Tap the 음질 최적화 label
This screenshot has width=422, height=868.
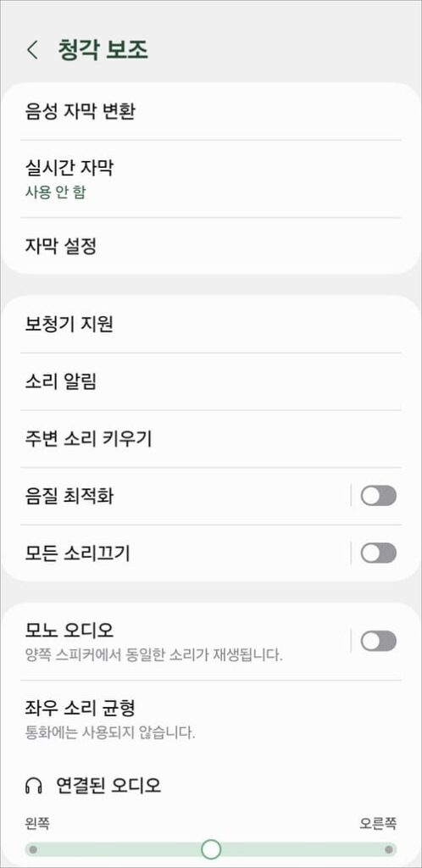pyautogui.click(x=69, y=496)
